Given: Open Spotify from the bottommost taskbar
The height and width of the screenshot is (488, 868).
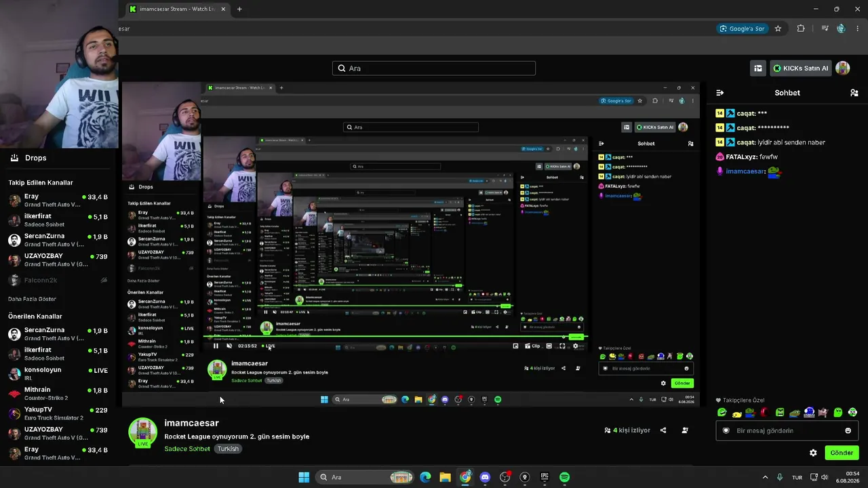Looking at the screenshot, I should click(x=564, y=477).
